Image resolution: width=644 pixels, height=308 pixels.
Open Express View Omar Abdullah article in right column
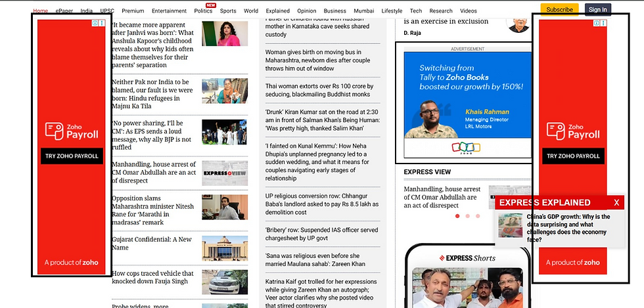[442, 197]
